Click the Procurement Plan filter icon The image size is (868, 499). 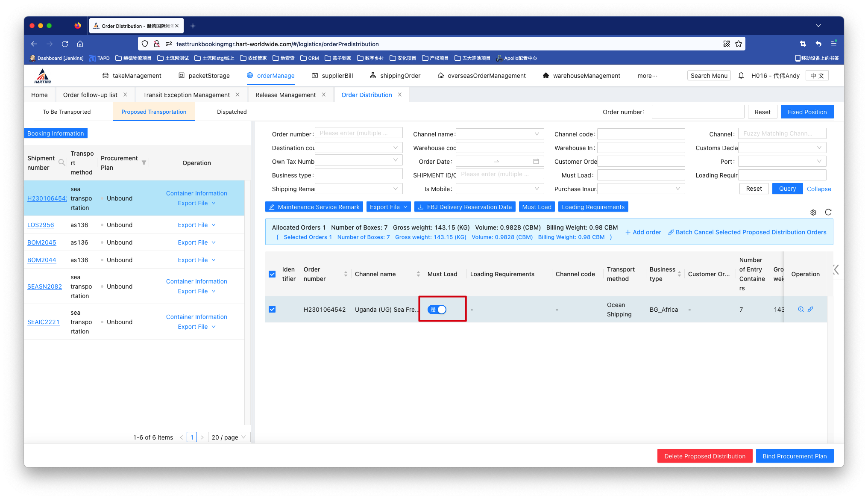[144, 162]
